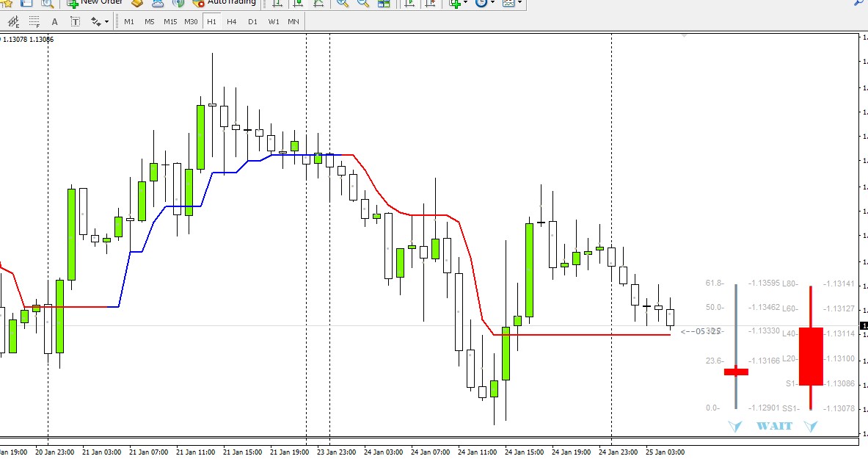Click the cloud market icon

[158, 3]
